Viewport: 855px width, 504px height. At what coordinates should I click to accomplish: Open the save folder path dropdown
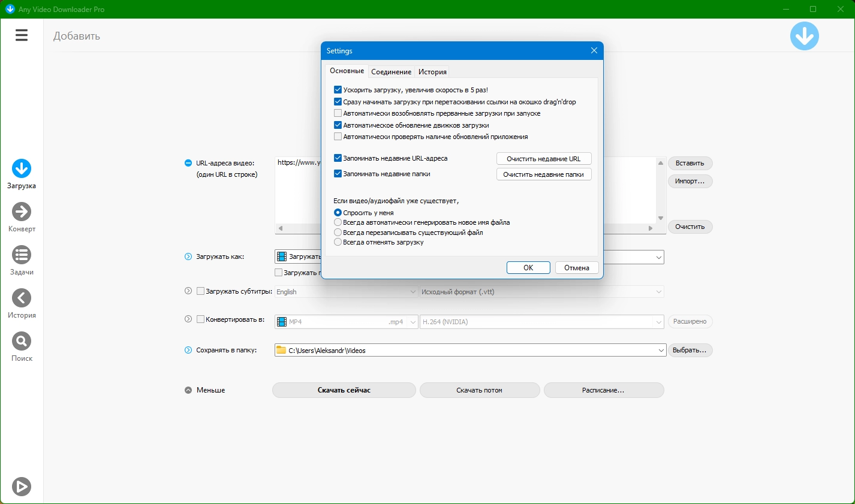click(661, 350)
